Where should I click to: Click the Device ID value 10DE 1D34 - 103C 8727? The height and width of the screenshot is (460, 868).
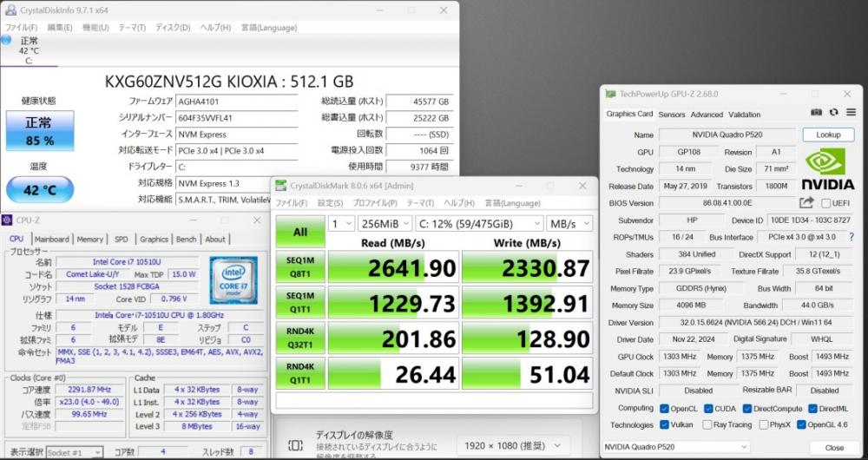point(811,220)
